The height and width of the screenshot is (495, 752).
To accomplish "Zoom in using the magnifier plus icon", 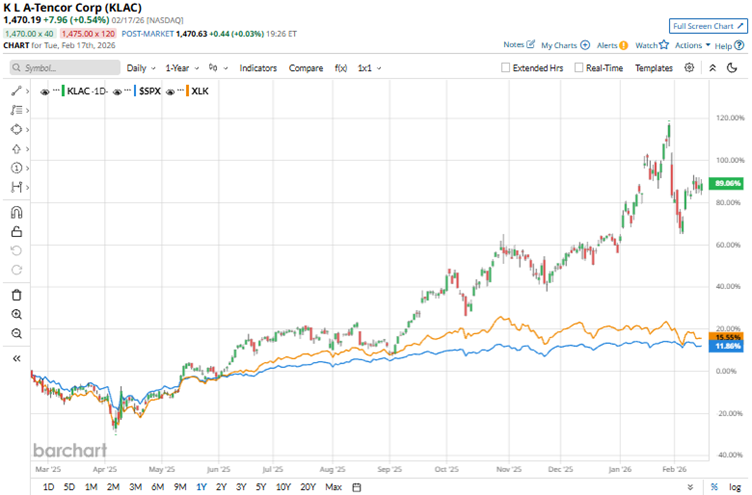I will [16, 314].
